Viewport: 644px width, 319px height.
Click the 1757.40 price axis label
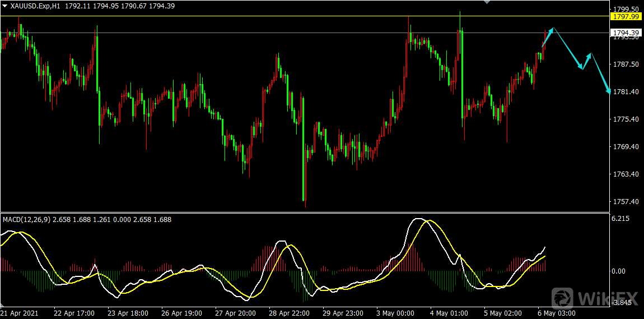(626, 201)
